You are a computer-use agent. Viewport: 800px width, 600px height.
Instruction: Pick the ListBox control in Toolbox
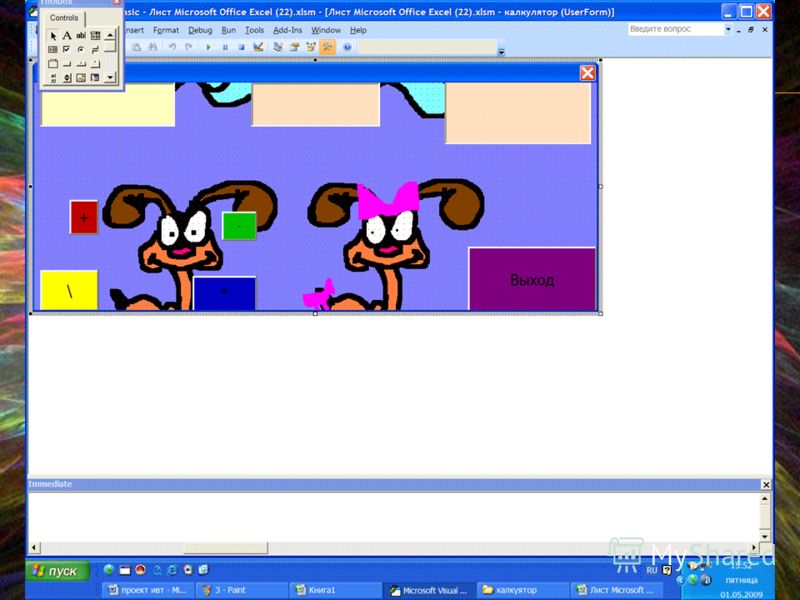click(x=53, y=49)
